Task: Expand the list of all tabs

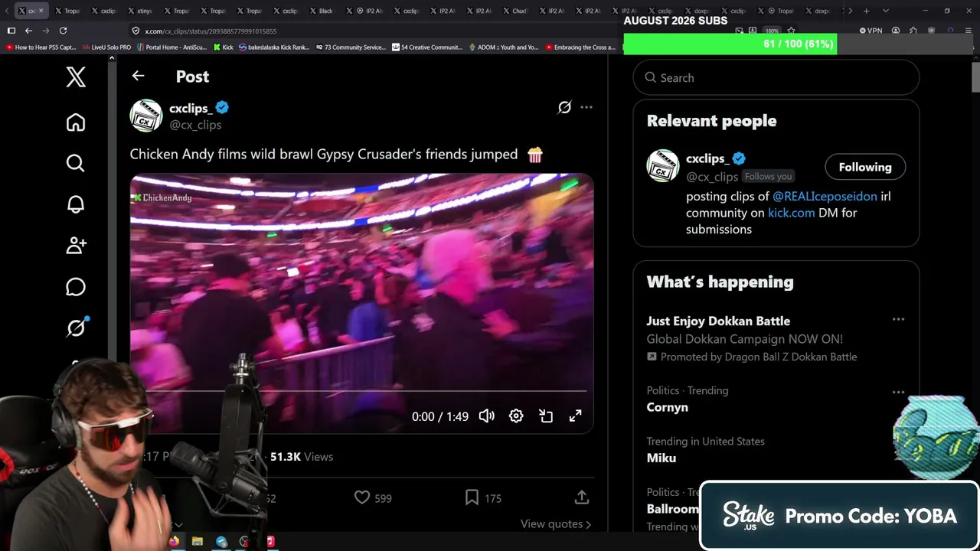Action: pos(885,11)
